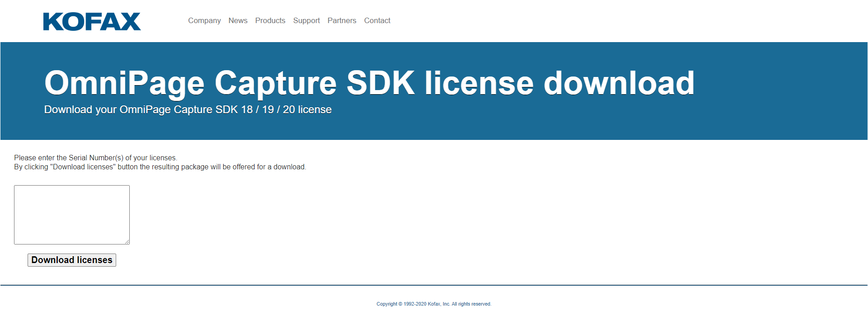The height and width of the screenshot is (321, 868).
Task: Select the OmniPage Capture SDK license download heading
Action: [369, 83]
